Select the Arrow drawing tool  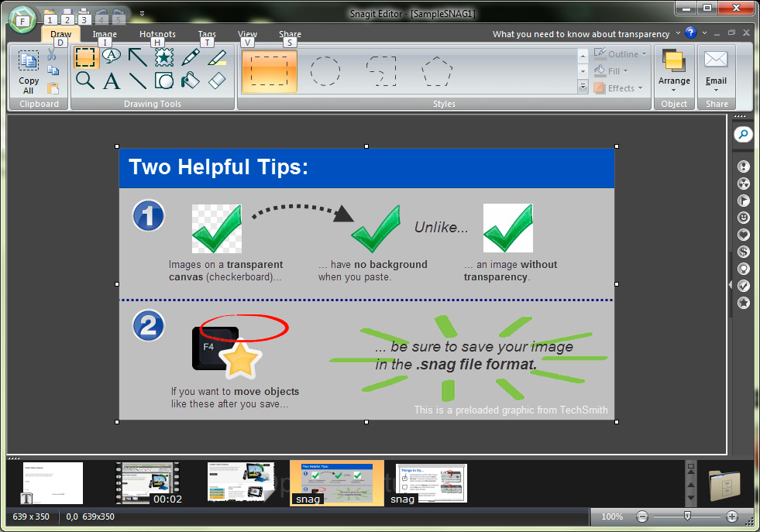tap(138, 56)
